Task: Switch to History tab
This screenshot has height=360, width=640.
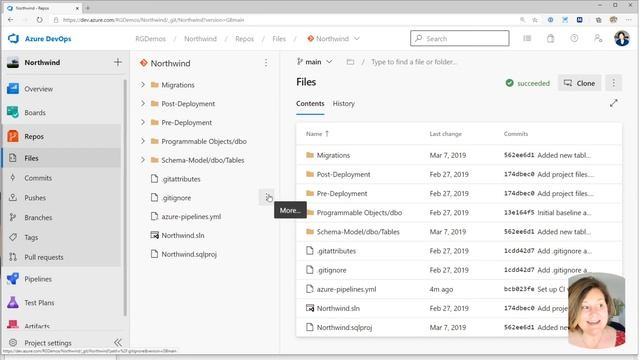Action: [343, 103]
